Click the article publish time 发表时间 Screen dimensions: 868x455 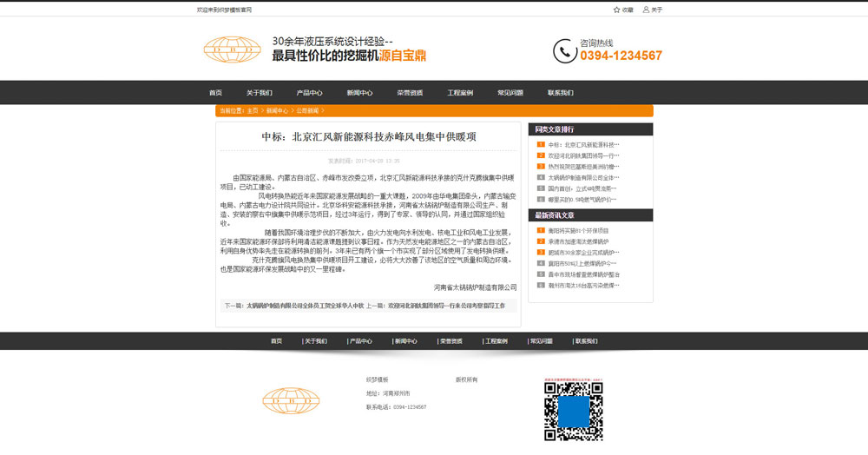tap(364, 162)
